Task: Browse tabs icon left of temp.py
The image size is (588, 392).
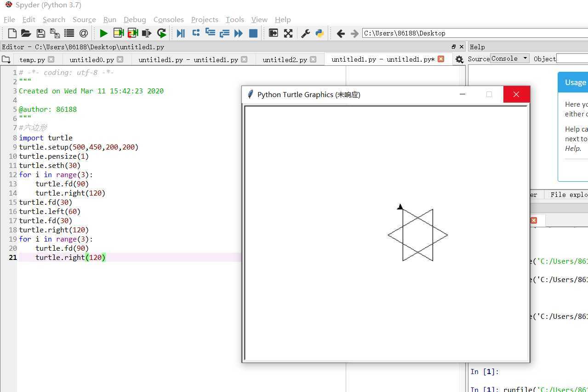Action: point(6,59)
